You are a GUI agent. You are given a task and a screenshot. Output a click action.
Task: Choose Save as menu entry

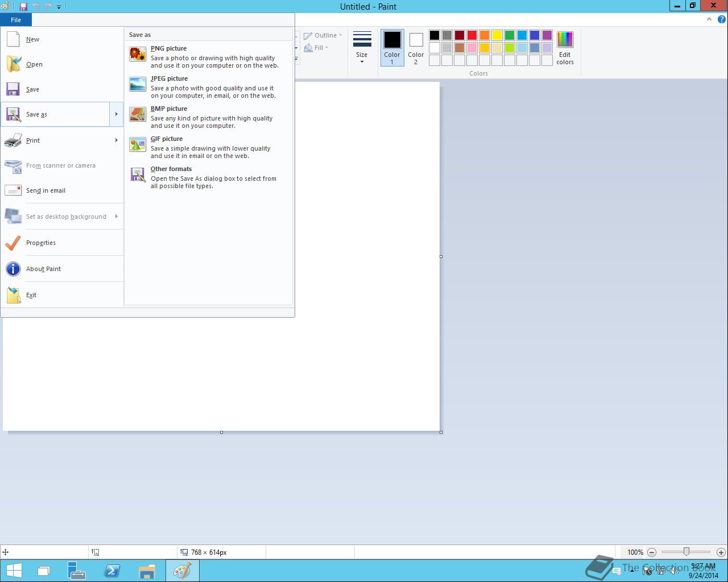[x=55, y=114]
